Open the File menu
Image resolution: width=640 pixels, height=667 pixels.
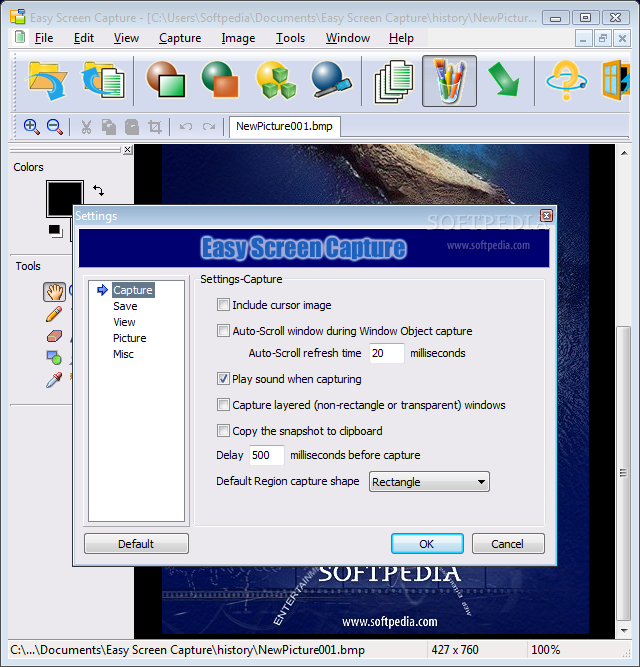pos(44,38)
